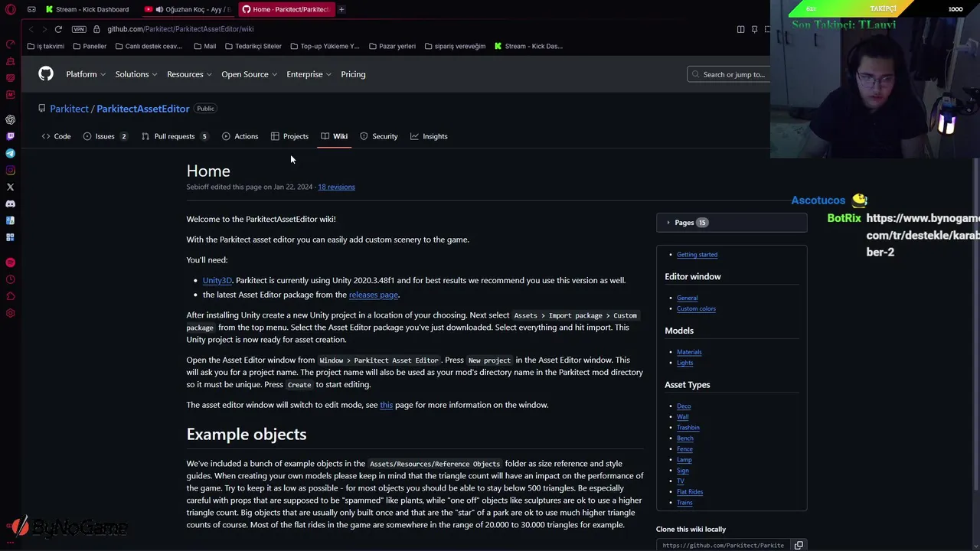Open the Custom colors wiki page
Image resolution: width=980 pixels, height=551 pixels.
coord(696,308)
